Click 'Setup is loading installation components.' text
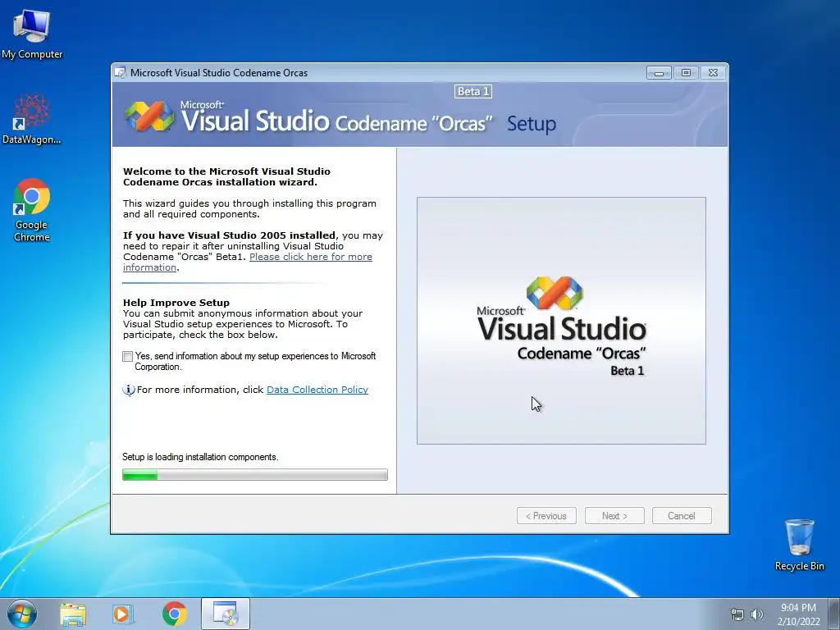 point(200,457)
